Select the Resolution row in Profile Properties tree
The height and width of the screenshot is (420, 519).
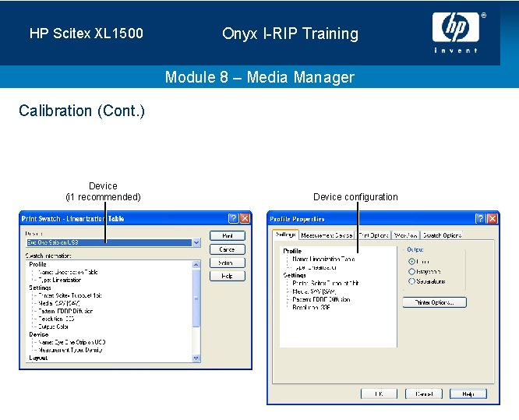click(311, 308)
